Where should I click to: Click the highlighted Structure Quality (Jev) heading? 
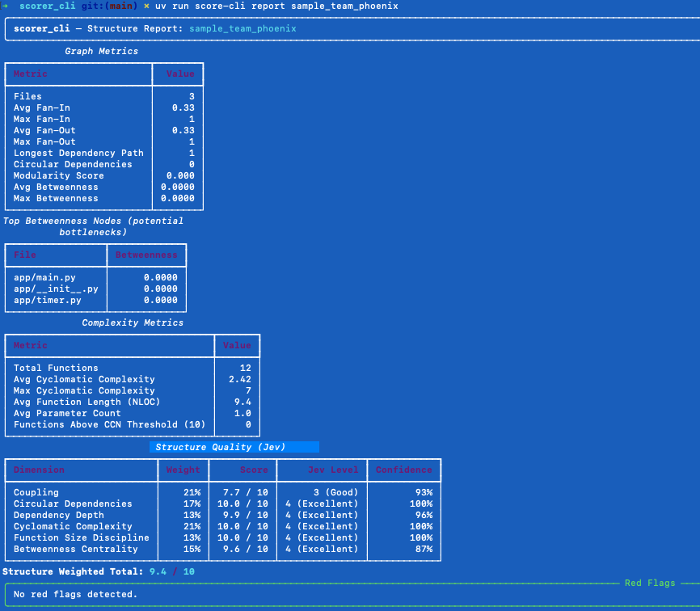pos(220,447)
